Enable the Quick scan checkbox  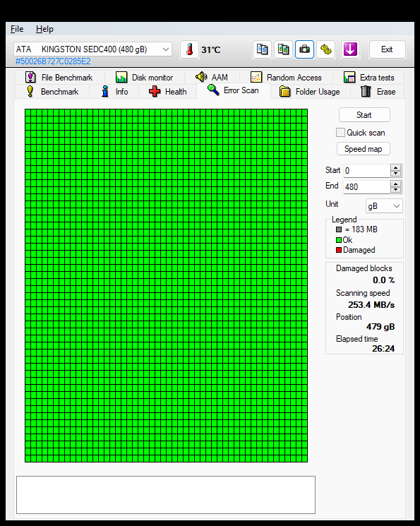pos(340,133)
